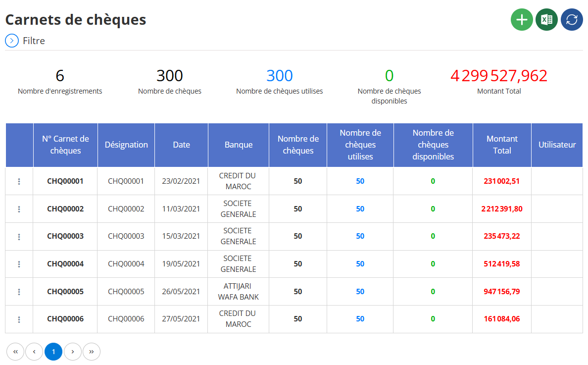588x365 pixels.
Task: Click amount 2 212 391,80
Action: point(502,209)
